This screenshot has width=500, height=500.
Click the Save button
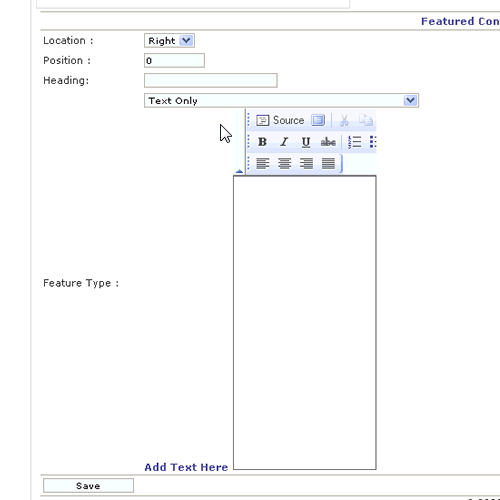coord(88,486)
